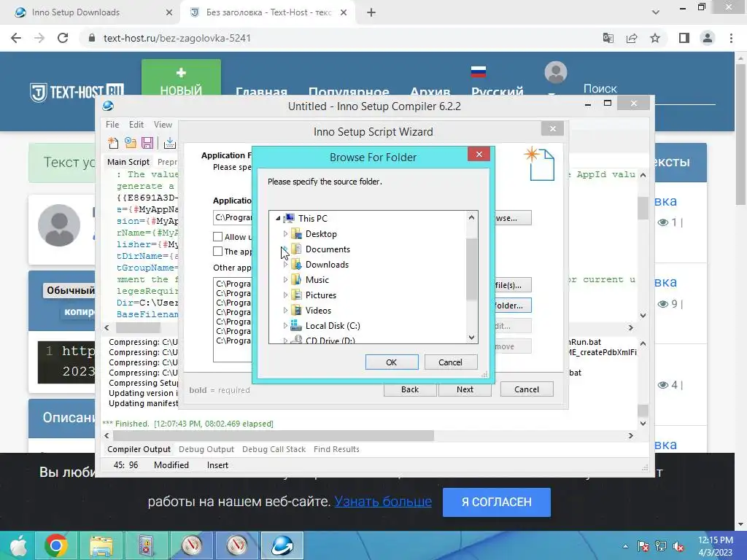This screenshot has width=747, height=560.
Task: Expand the Music folder arrow
Action: coord(285,279)
